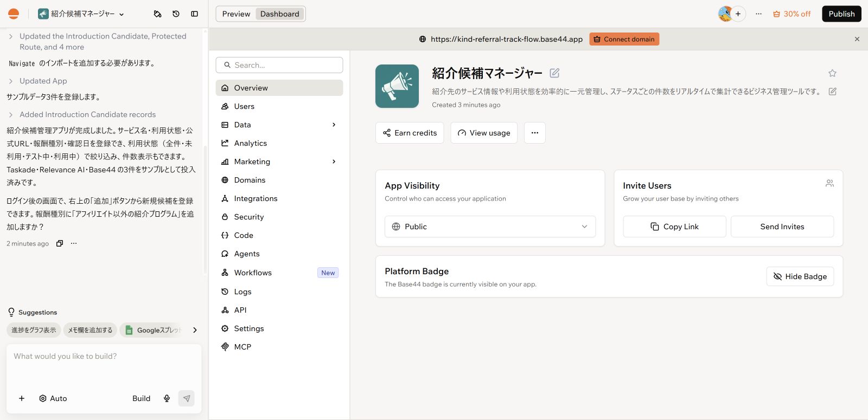Viewport: 868px width, 420px height.
Task: Send the prompt with arrow icon
Action: click(x=186, y=398)
